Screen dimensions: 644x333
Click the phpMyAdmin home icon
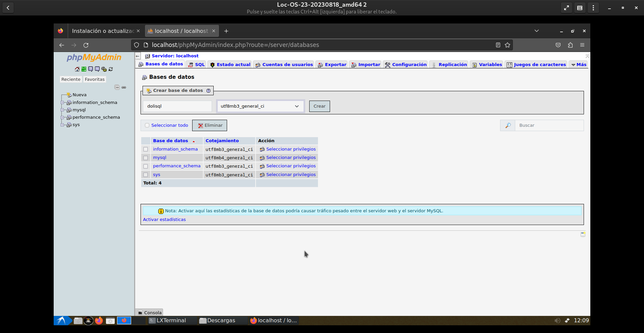point(77,69)
